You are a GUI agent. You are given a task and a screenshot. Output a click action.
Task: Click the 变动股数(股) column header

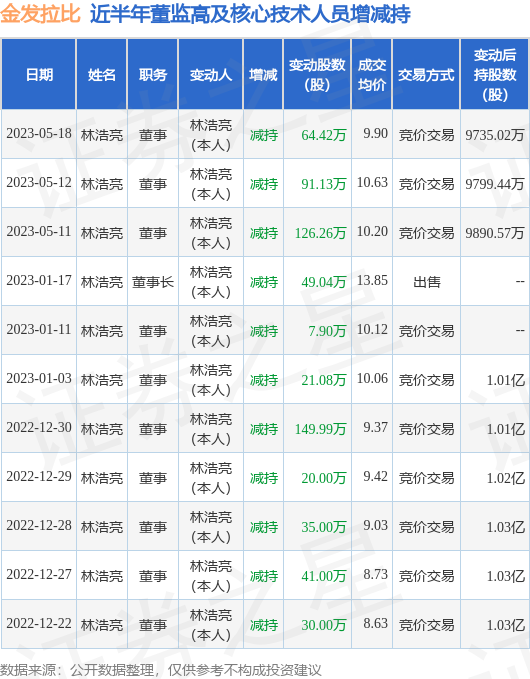tap(317, 74)
